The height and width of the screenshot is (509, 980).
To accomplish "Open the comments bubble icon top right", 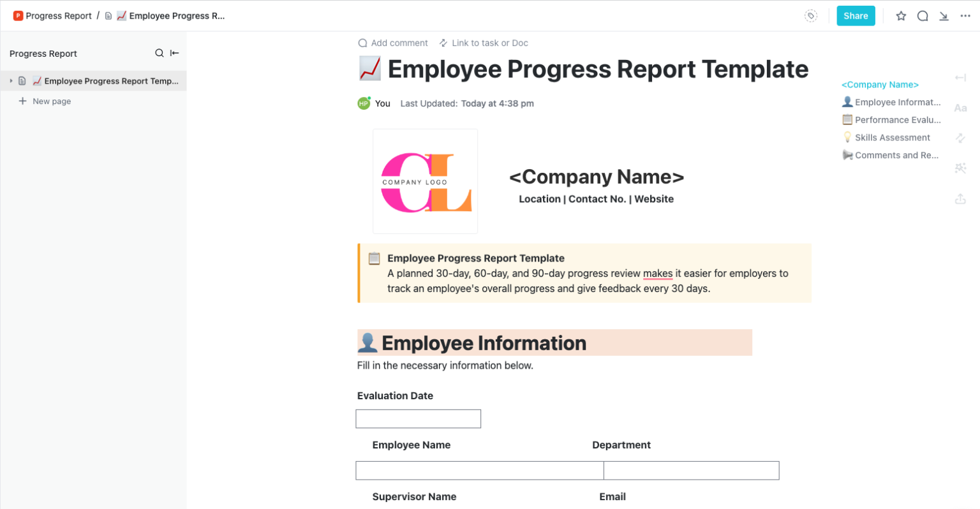I will coord(923,16).
